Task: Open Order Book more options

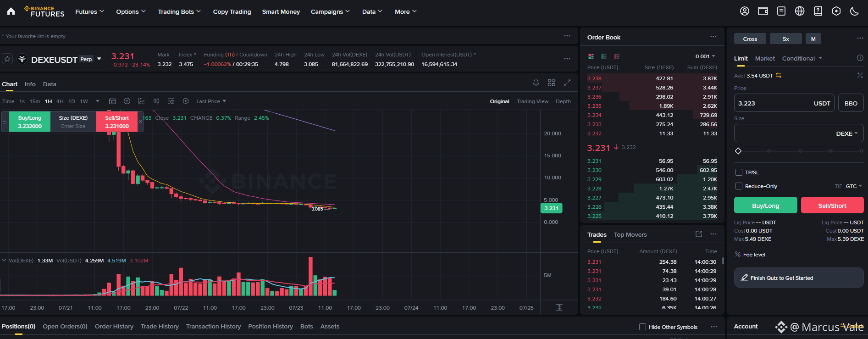Action: point(713,37)
